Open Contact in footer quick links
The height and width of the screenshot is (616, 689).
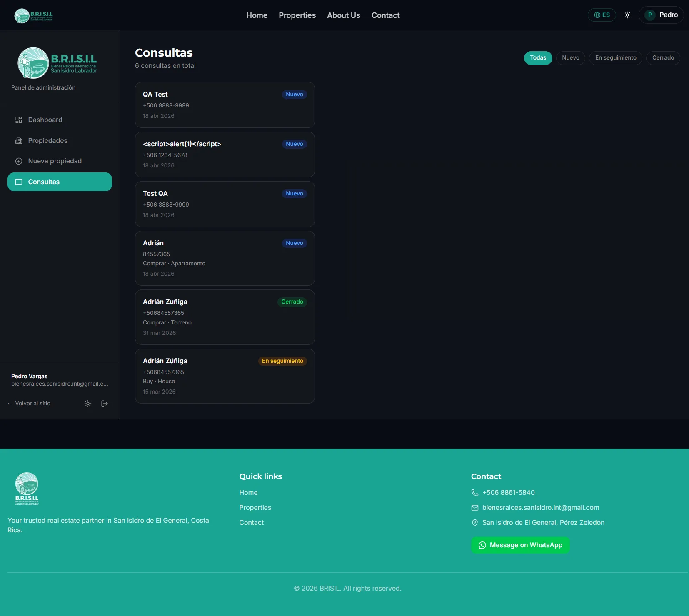[251, 523]
